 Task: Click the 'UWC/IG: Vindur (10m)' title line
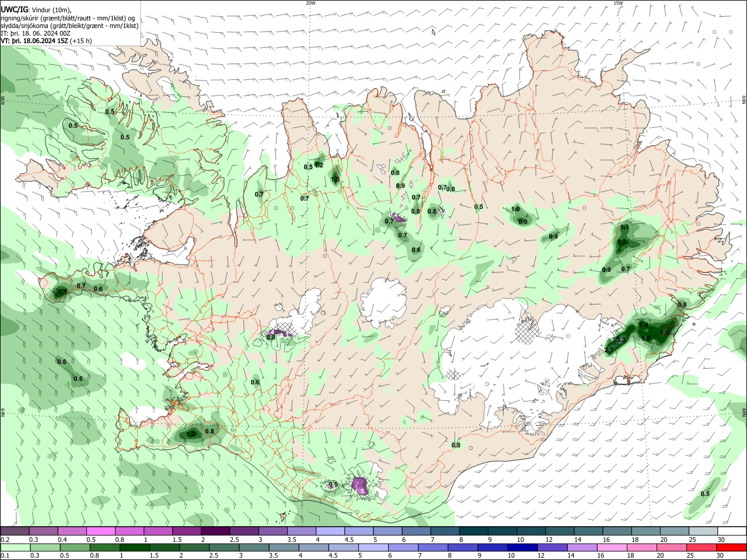(36, 10)
